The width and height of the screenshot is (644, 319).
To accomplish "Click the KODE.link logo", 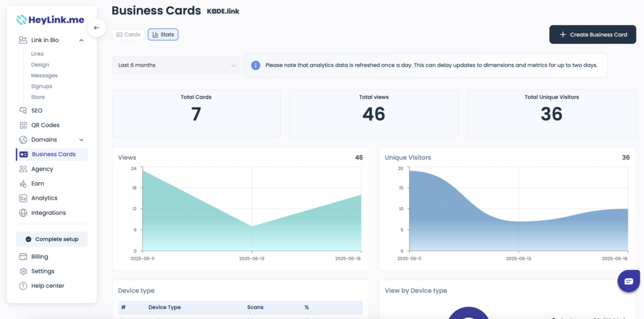I will click(223, 11).
